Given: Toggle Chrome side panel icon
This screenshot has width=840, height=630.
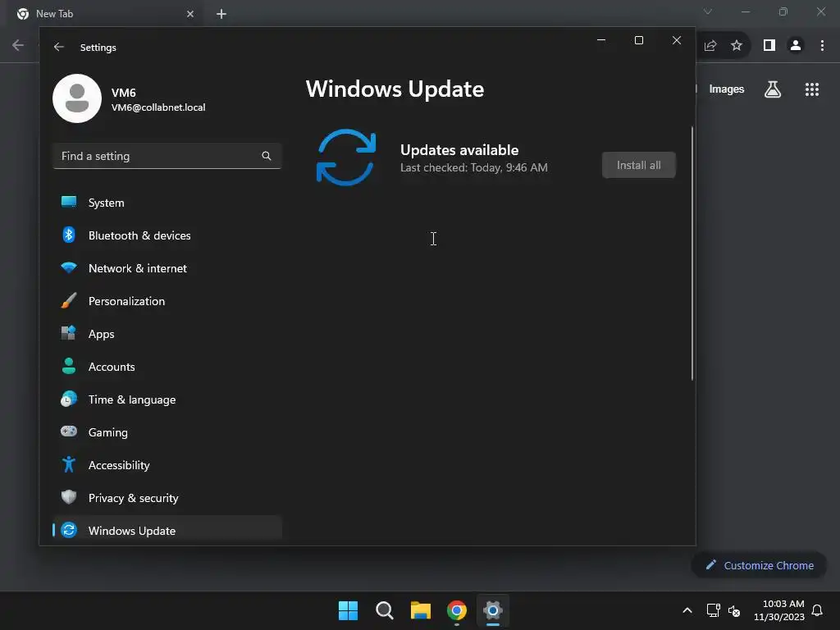Looking at the screenshot, I should [x=769, y=46].
